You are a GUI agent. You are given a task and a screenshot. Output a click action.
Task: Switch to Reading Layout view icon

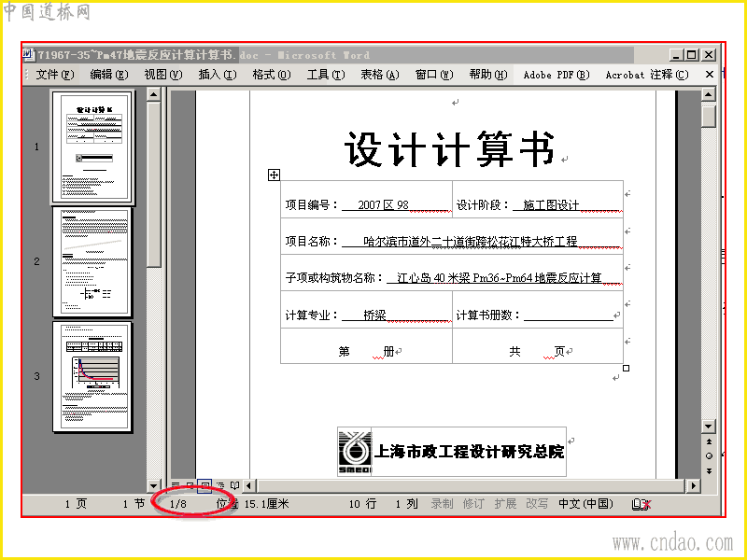(x=234, y=485)
